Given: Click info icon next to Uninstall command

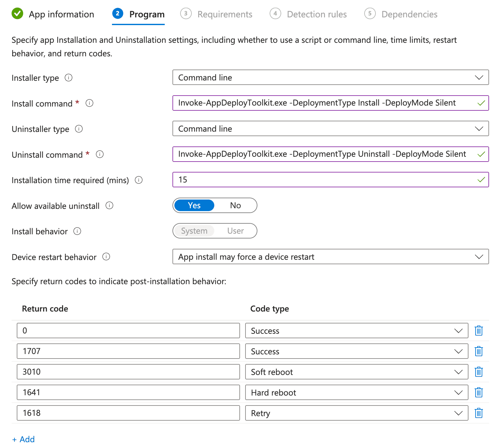Looking at the screenshot, I should point(100,154).
